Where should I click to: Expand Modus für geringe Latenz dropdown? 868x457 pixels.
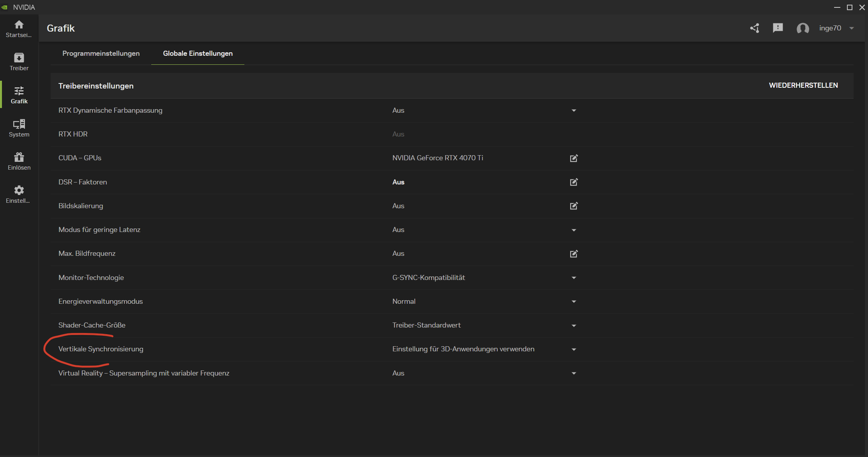click(x=574, y=230)
